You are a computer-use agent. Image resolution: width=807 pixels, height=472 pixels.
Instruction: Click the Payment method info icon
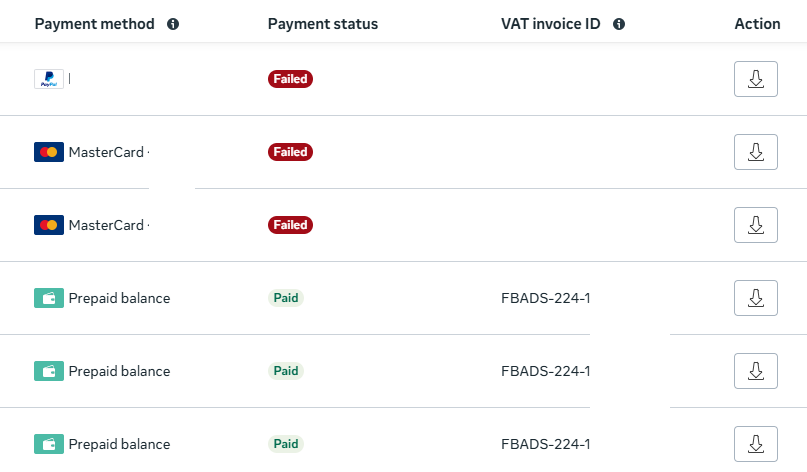tap(173, 24)
